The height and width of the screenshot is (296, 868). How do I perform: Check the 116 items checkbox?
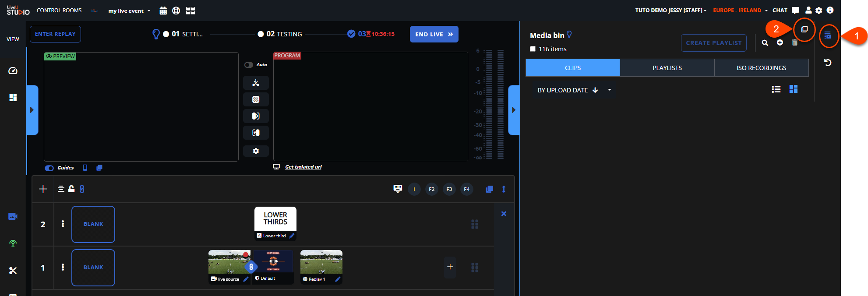pos(533,49)
